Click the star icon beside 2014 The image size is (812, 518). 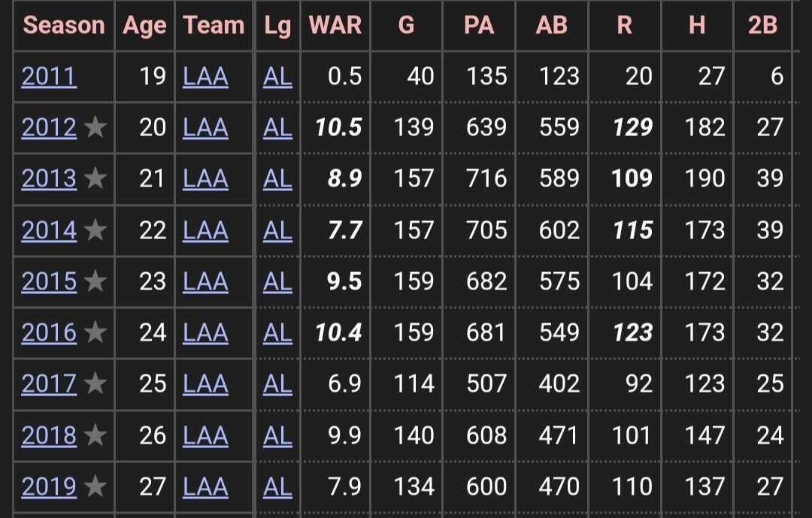pyautogui.click(x=95, y=229)
